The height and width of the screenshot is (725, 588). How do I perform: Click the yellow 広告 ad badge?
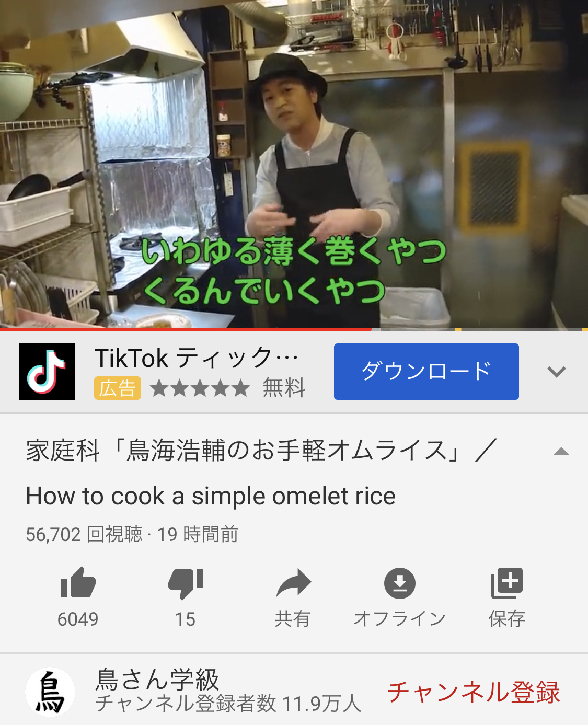click(x=118, y=388)
